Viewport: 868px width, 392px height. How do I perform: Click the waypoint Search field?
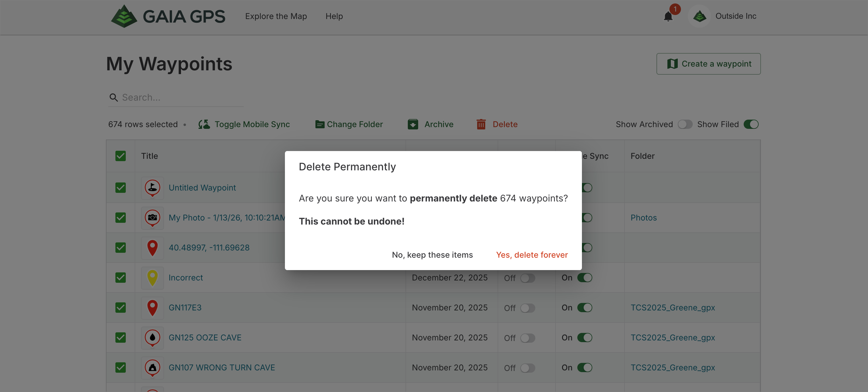[x=182, y=97]
